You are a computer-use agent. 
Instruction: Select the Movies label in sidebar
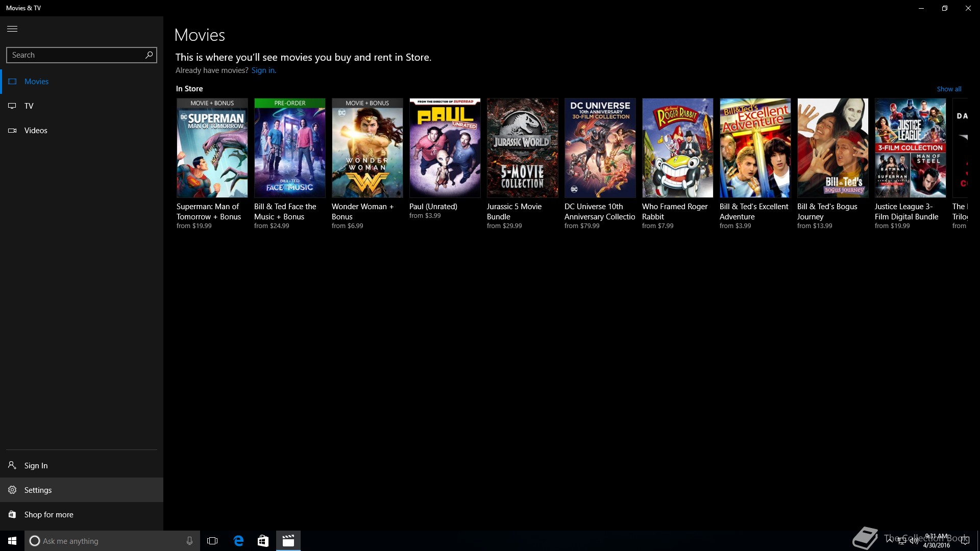pos(36,81)
